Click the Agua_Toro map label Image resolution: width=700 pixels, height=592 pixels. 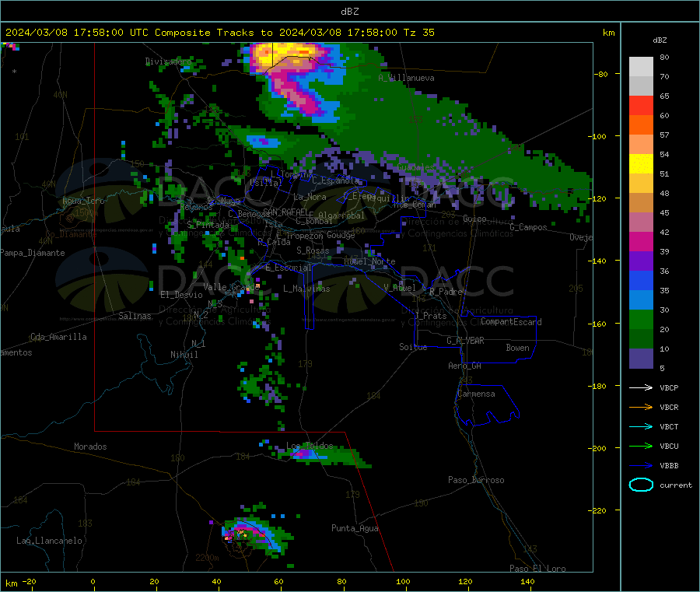pyautogui.click(x=83, y=201)
